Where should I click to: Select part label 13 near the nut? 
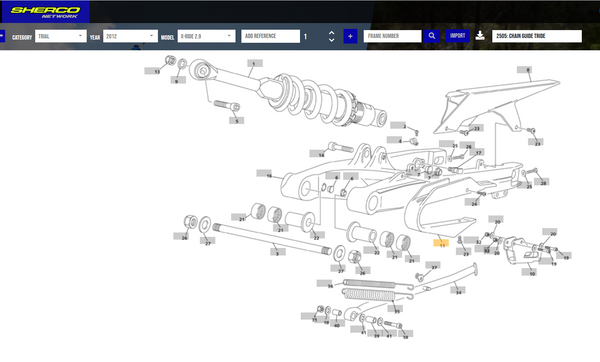coord(152,71)
